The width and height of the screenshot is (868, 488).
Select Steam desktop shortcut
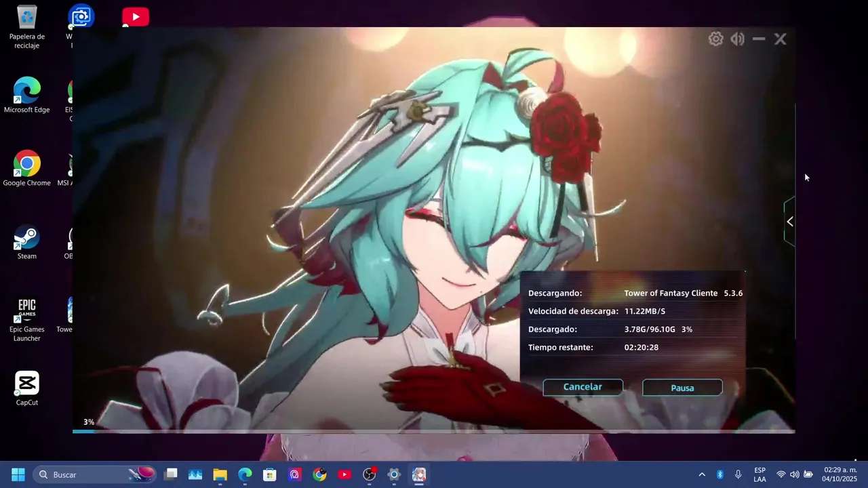tap(27, 242)
